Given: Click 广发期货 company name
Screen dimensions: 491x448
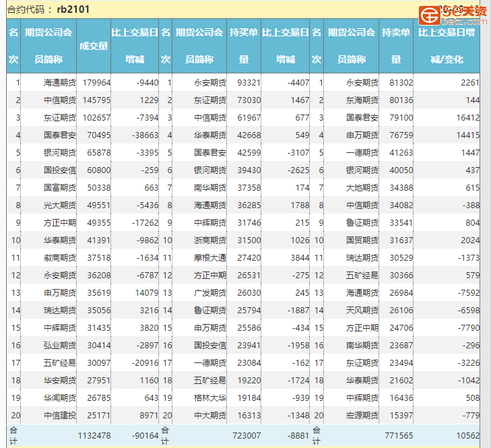Looking at the screenshot, I should 209,293.
